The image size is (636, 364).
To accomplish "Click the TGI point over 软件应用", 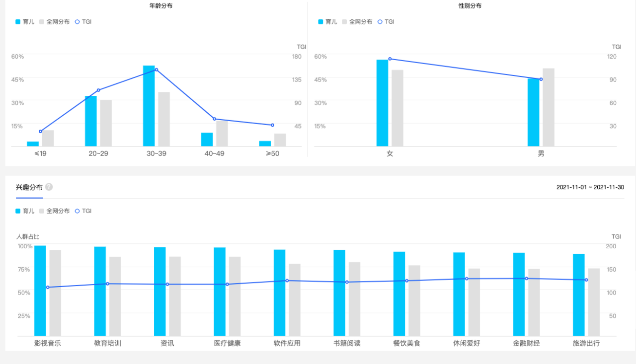I will [x=287, y=281].
